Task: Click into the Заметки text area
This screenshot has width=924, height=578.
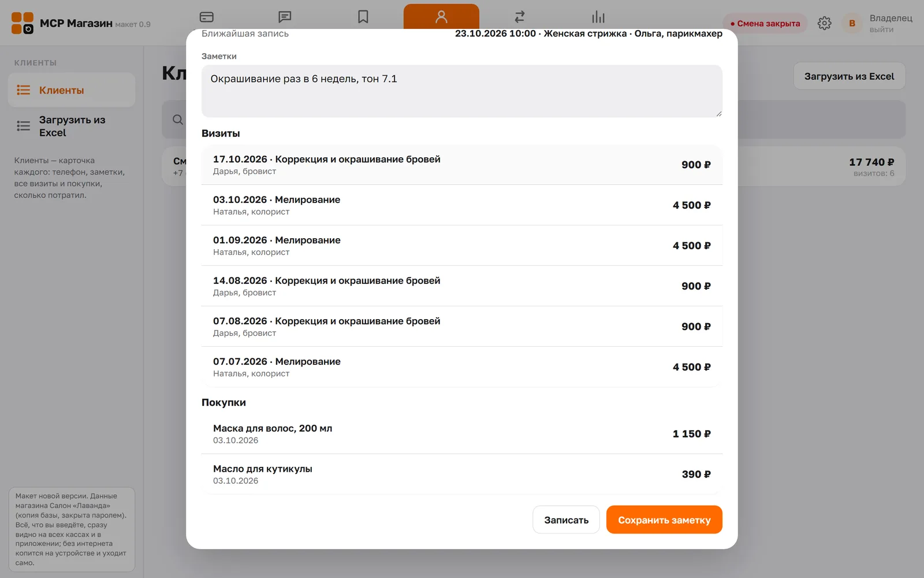Action: pos(462,91)
